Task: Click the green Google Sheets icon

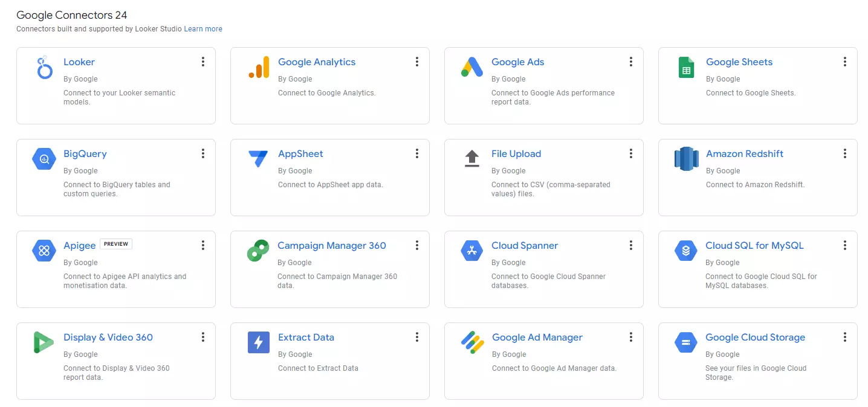Action: tap(686, 67)
